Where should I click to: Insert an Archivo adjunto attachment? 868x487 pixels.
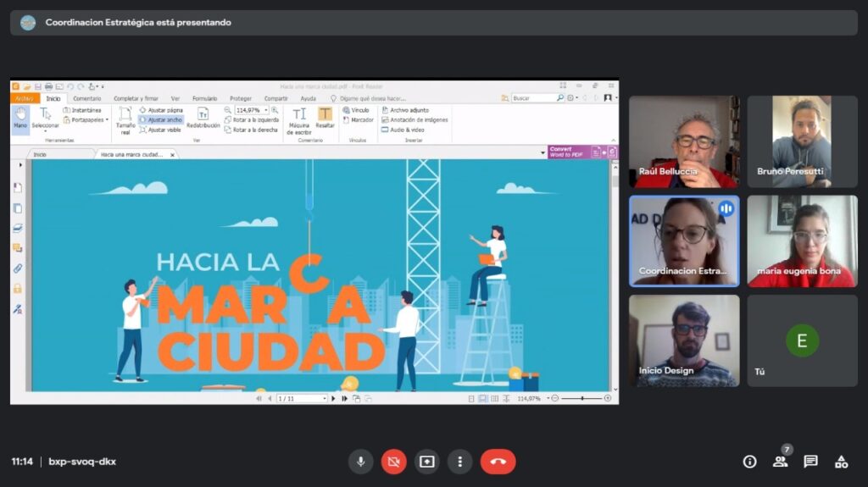405,110
